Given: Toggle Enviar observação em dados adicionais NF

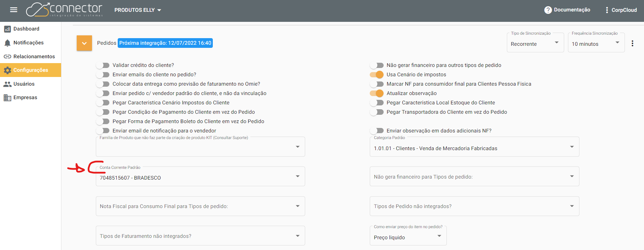Looking at the screenshot, I should (377, 131).
